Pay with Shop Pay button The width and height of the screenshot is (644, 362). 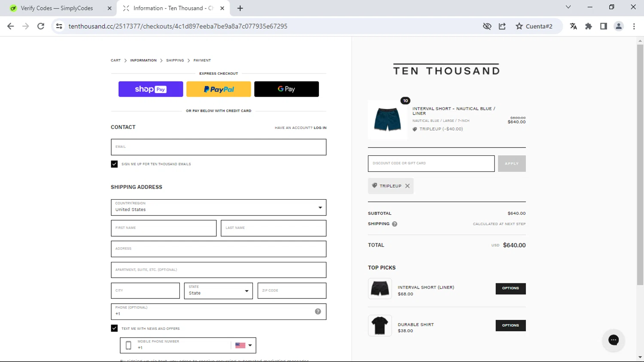tap(151, 89)
